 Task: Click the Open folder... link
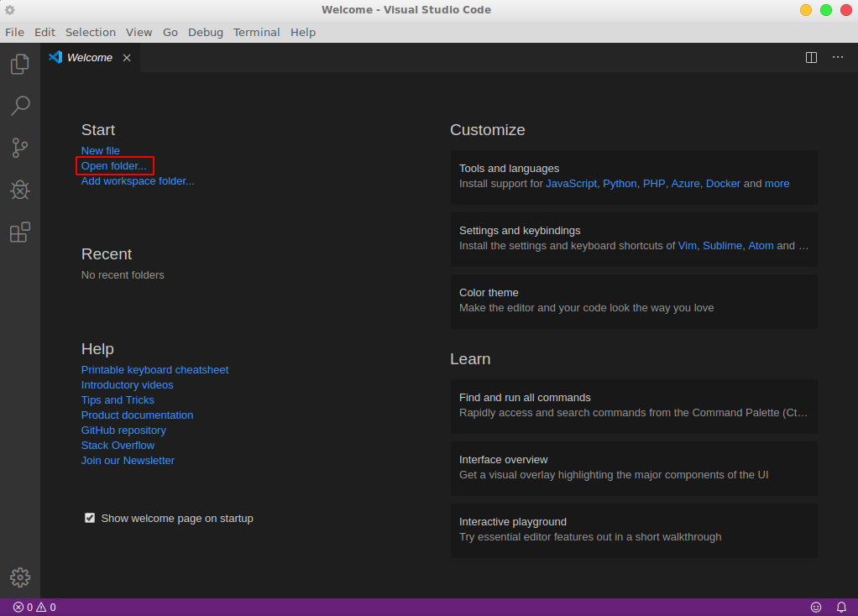point(114,166)
